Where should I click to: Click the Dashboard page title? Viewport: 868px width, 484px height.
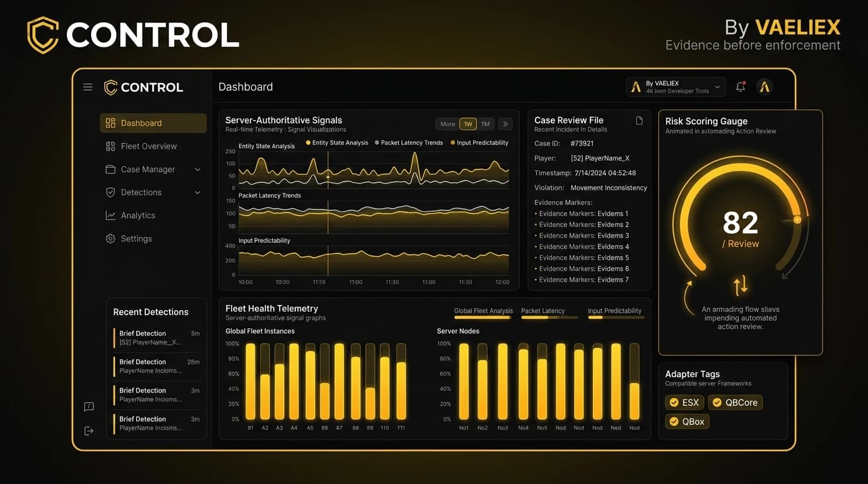245,87
